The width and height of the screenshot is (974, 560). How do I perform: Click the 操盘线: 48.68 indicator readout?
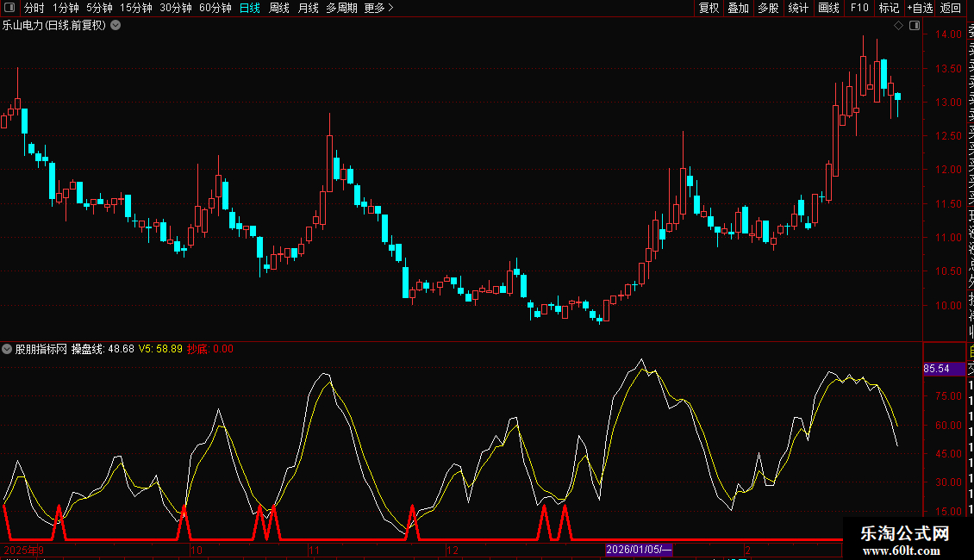tap(103, 349)
